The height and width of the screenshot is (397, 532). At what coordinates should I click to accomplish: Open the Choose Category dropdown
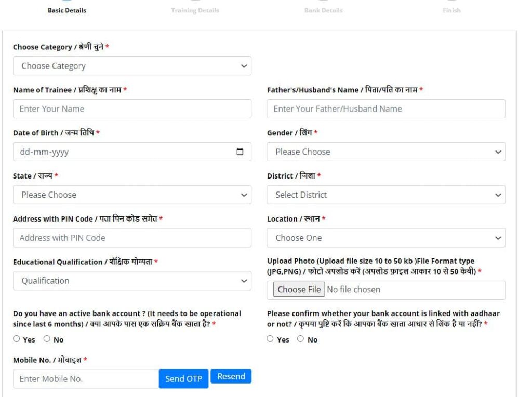132,66
